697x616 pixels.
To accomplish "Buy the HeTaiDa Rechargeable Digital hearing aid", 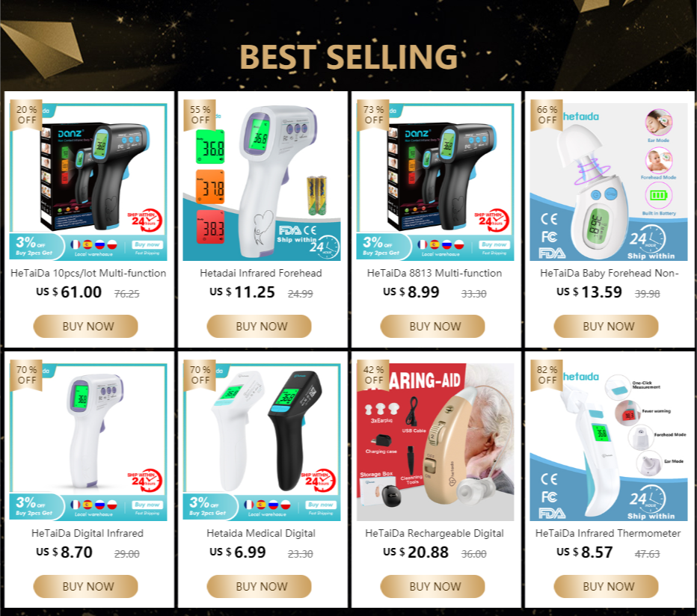I will (432, 586).
